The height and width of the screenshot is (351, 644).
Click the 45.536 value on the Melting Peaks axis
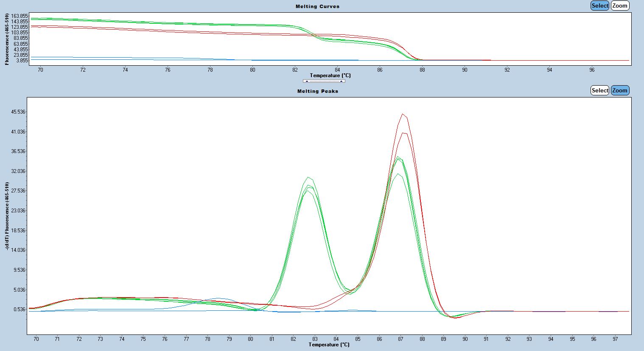[18, 112]
